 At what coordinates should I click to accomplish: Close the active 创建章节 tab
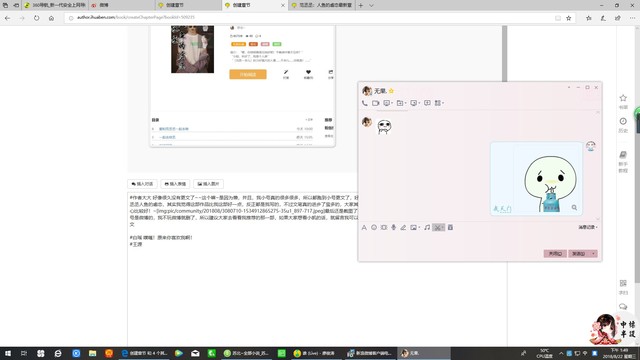click(x=282, y=6)
